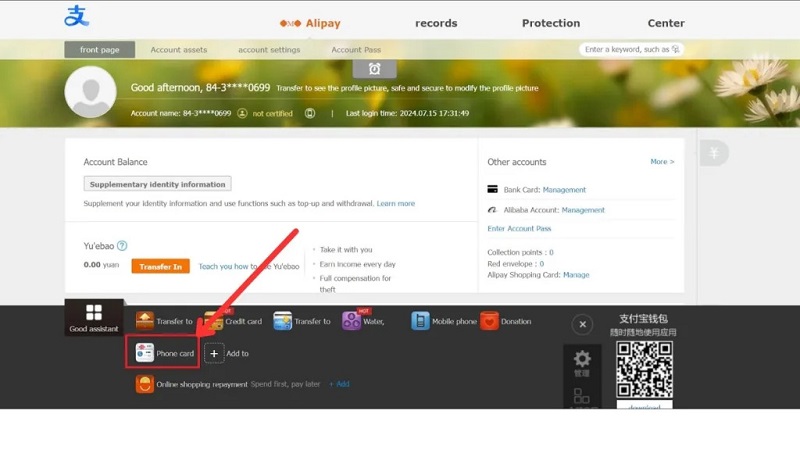Close the assistant panel with X

click(x=583, y=324)
